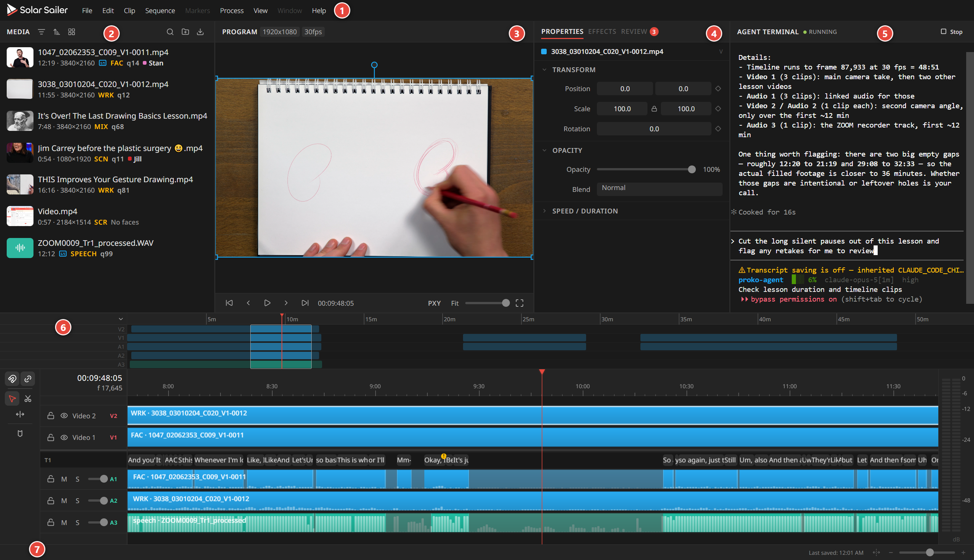Collapse the timeline overview chevron

121,319
